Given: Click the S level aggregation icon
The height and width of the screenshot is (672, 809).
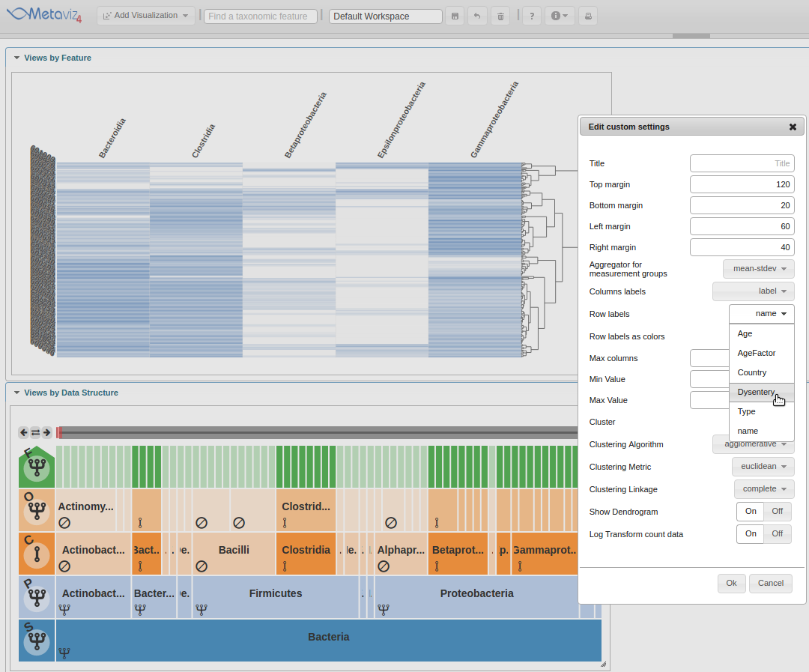Looking at the screenshot, I should pos(37,641).
